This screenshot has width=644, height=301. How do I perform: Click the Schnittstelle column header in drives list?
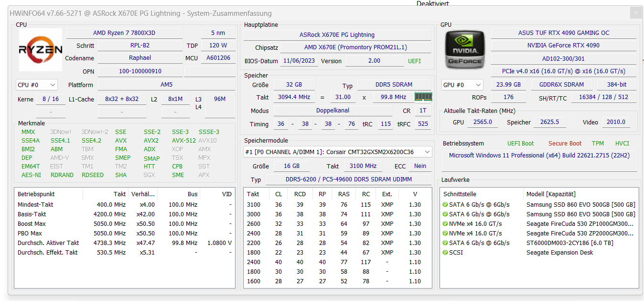pyautogui.click(x=482, y=194)
